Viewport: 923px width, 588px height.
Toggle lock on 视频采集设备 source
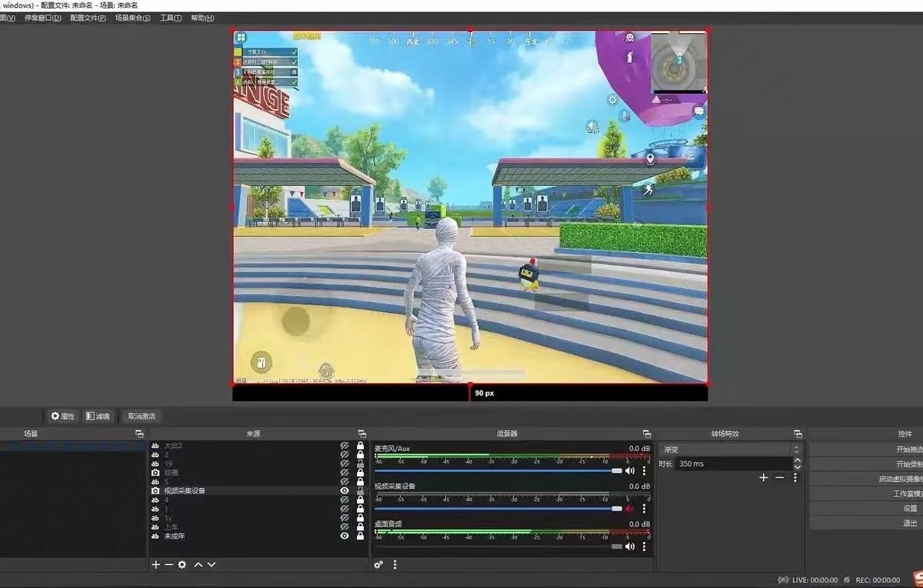(360, 490)
